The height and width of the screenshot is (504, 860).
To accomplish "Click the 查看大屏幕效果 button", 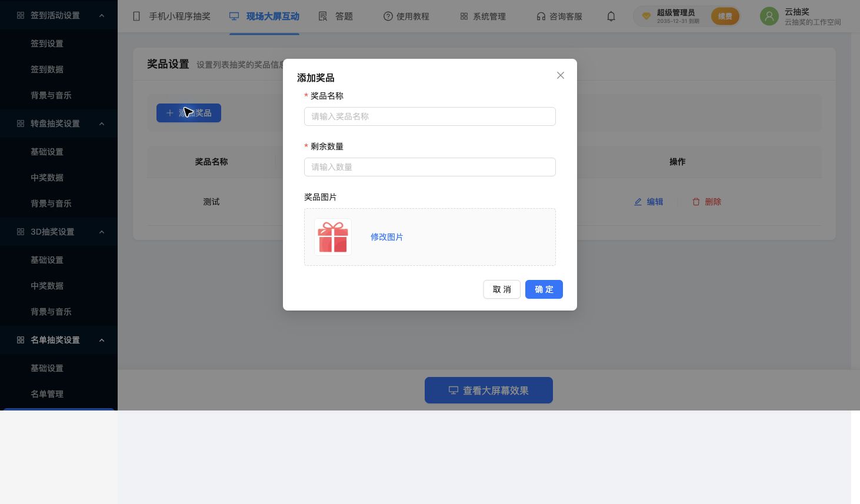I will click(x=489, y=390).
